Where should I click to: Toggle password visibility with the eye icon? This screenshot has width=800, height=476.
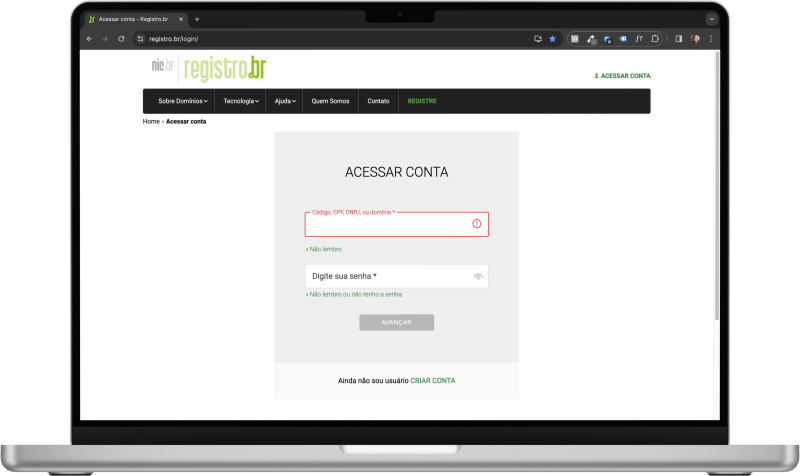click(x=478, y=276)
